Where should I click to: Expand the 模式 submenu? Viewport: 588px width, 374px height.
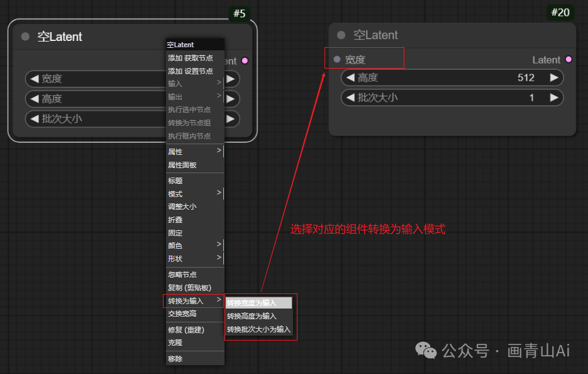click(195, 194)
